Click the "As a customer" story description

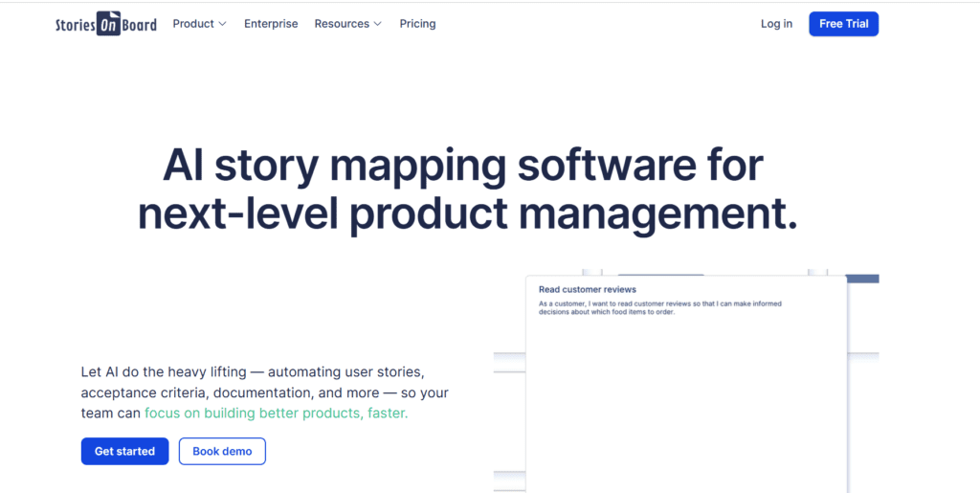[x=659, y=307]
